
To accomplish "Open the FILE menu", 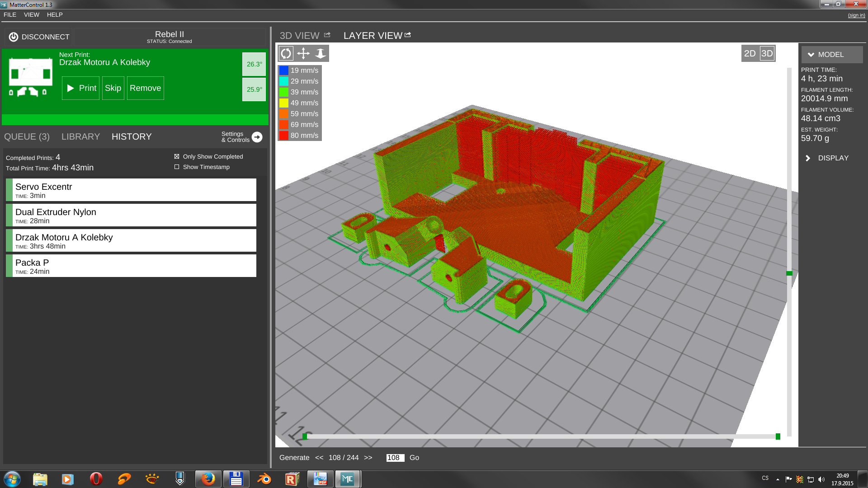I will [10, 15].
